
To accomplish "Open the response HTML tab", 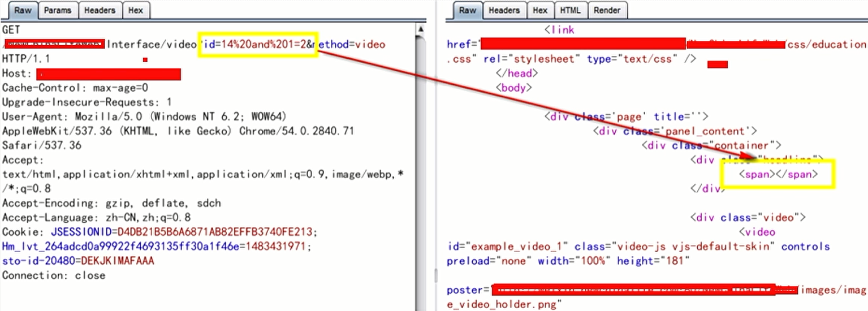I will point(571,10).
